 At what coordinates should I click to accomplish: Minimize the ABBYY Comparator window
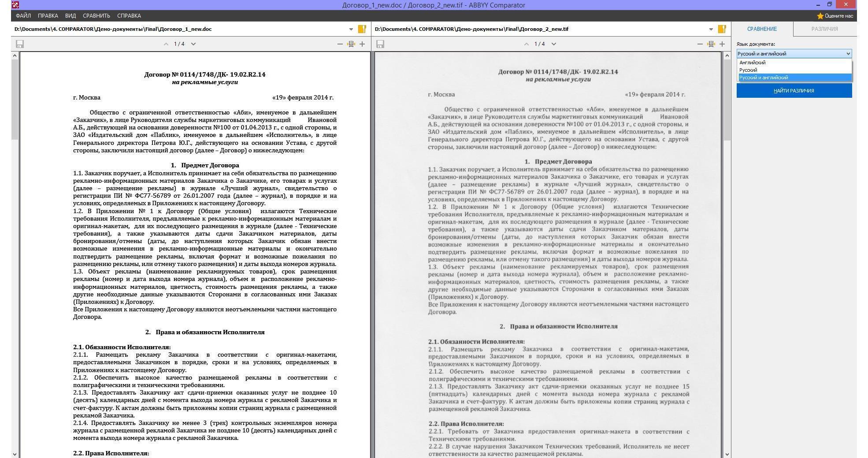(x=818, y=5)
